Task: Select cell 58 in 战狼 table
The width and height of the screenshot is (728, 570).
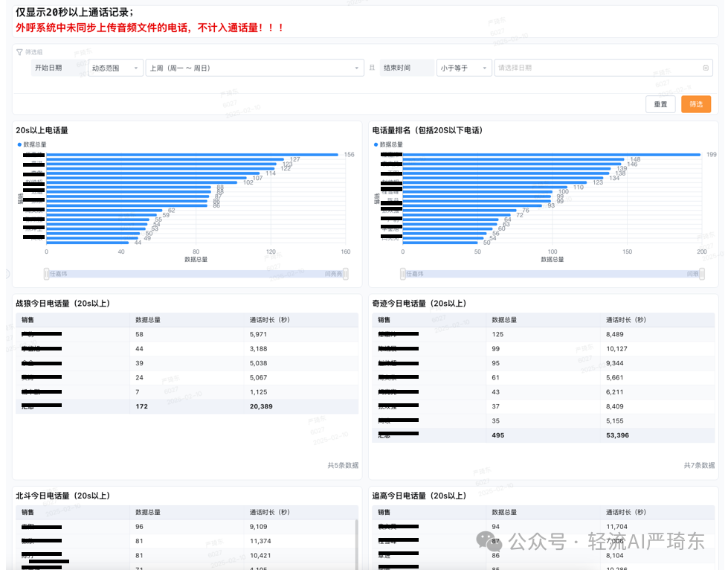Action: pyautogui.click(x=139, y=334)
